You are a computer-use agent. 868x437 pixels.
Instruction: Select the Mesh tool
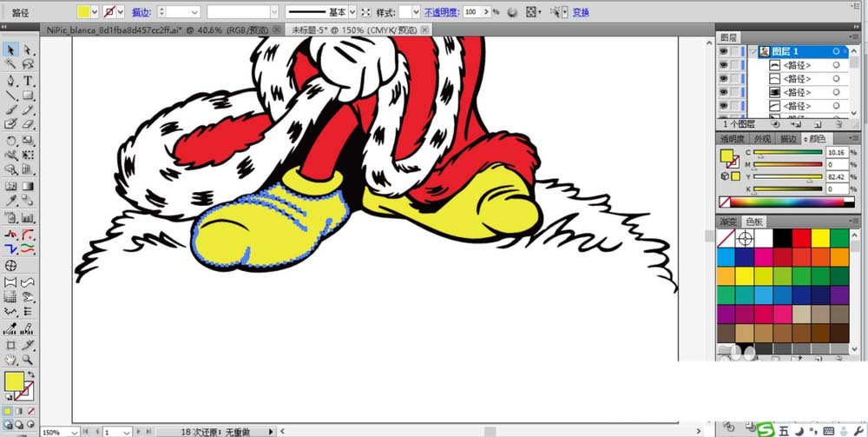[x=10, y=186]
